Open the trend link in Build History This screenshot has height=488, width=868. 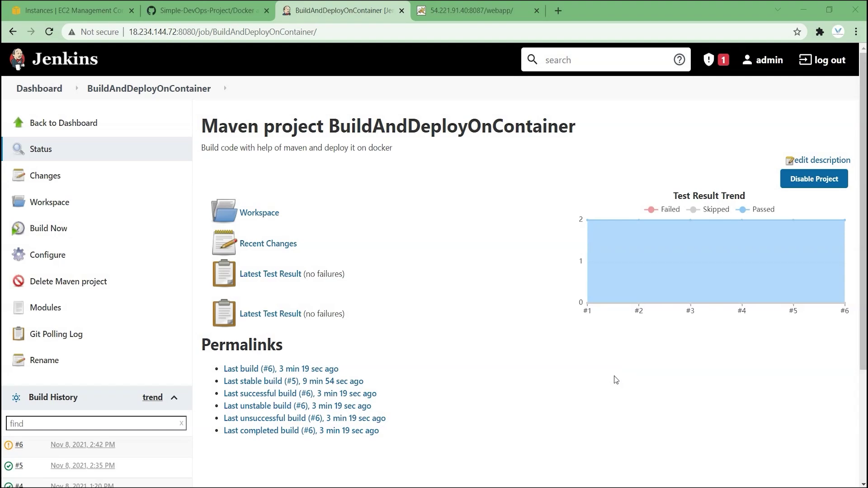(x=152, y=397)
